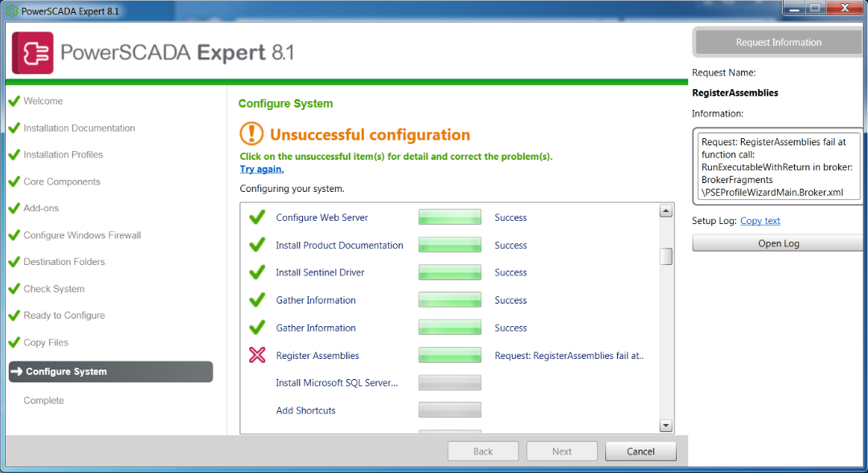Click the Install Sentinel Driver task item
Viewport: 868px width, 473px height.
coord(320,273)
